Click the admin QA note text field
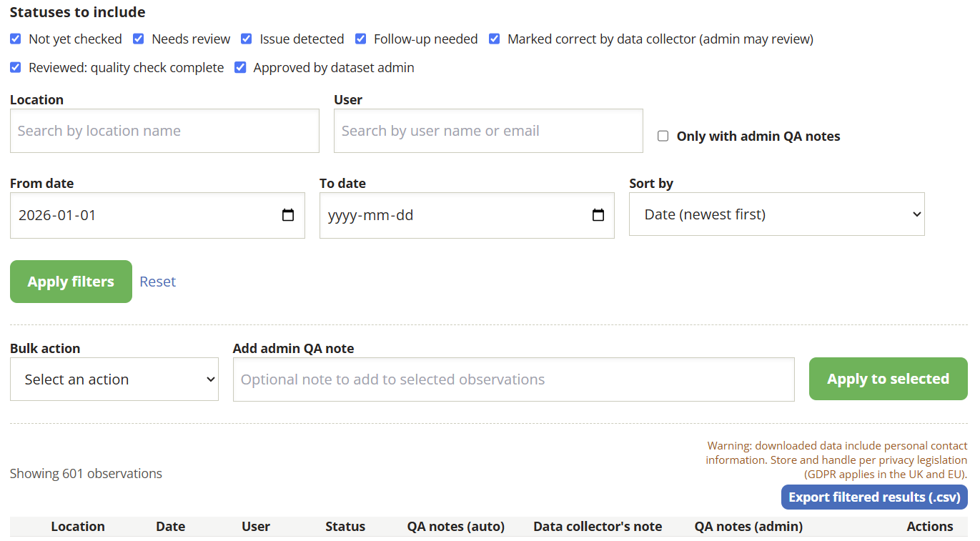Screen dimensions: 980x541 (514, 379)
